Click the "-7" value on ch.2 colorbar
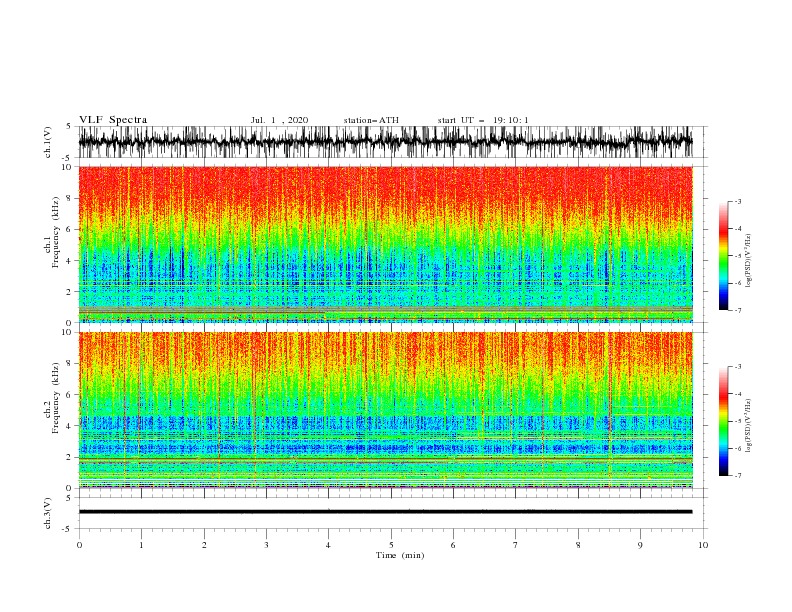 [737, 475]
